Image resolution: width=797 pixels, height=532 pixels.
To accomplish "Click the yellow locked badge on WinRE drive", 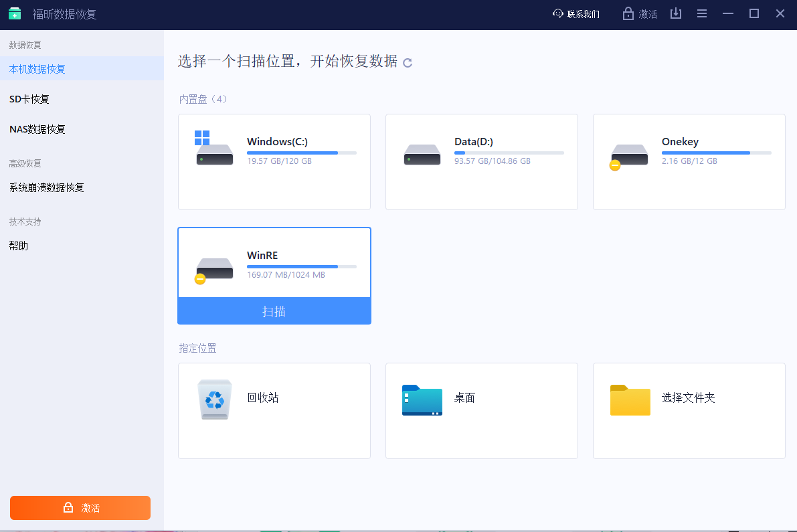I will click(200, 278).
